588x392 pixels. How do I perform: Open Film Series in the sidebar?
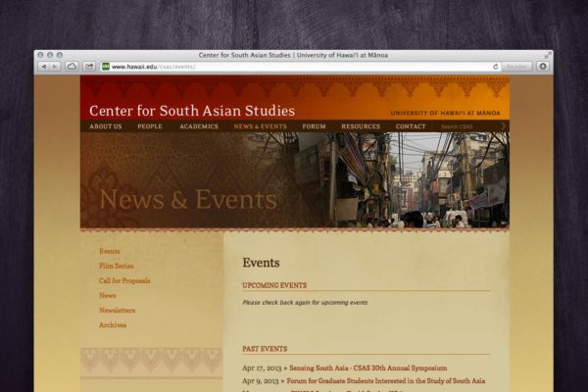coord(117,266)
